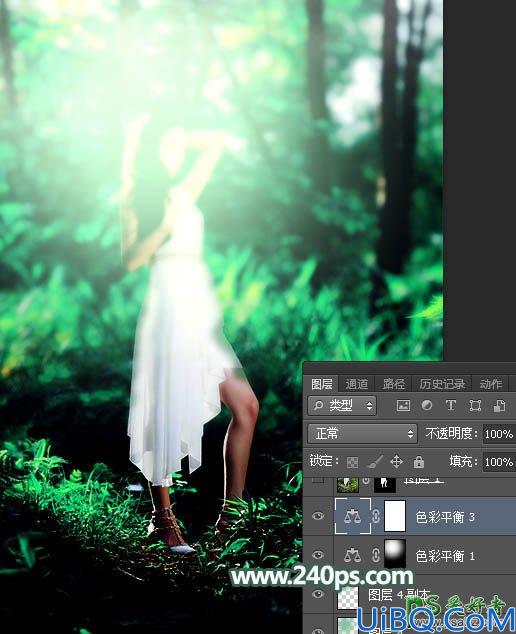Toggle visibility of 色彩平衡 1 layer
516x634 pixels.
[x=318, y=555]
